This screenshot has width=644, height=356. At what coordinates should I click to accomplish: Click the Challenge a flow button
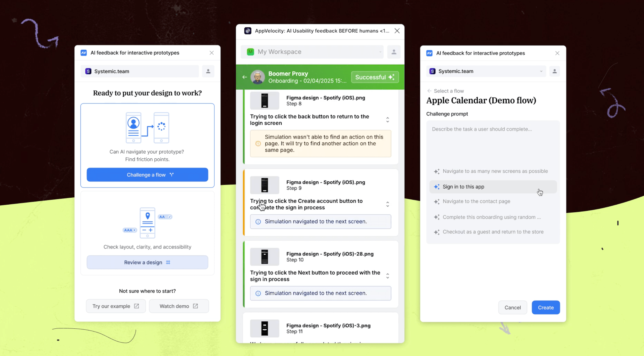[x=147, y=175]
